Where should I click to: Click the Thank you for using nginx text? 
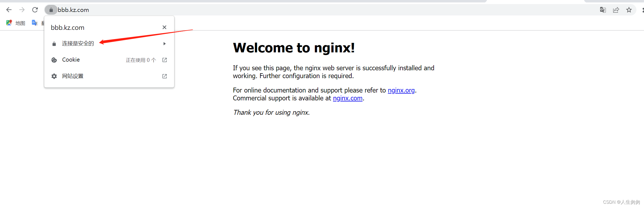271,113
